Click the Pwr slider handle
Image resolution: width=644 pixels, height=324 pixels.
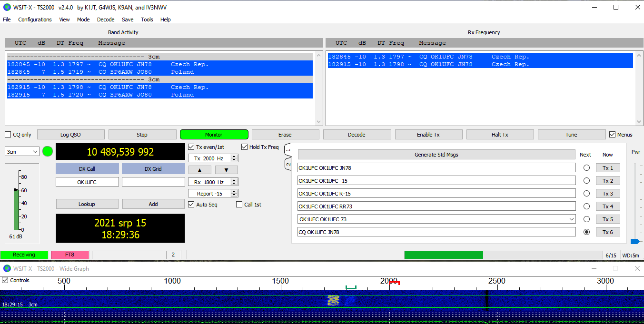634,241
